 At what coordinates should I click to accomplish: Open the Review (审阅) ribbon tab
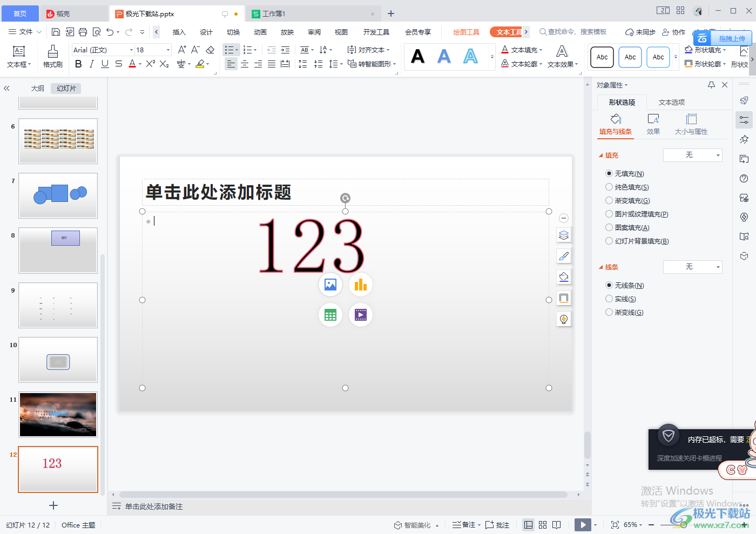(314, 32)
